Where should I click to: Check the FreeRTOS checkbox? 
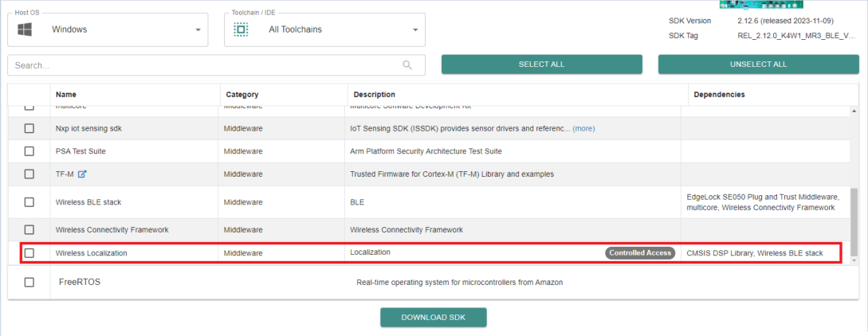29,282
